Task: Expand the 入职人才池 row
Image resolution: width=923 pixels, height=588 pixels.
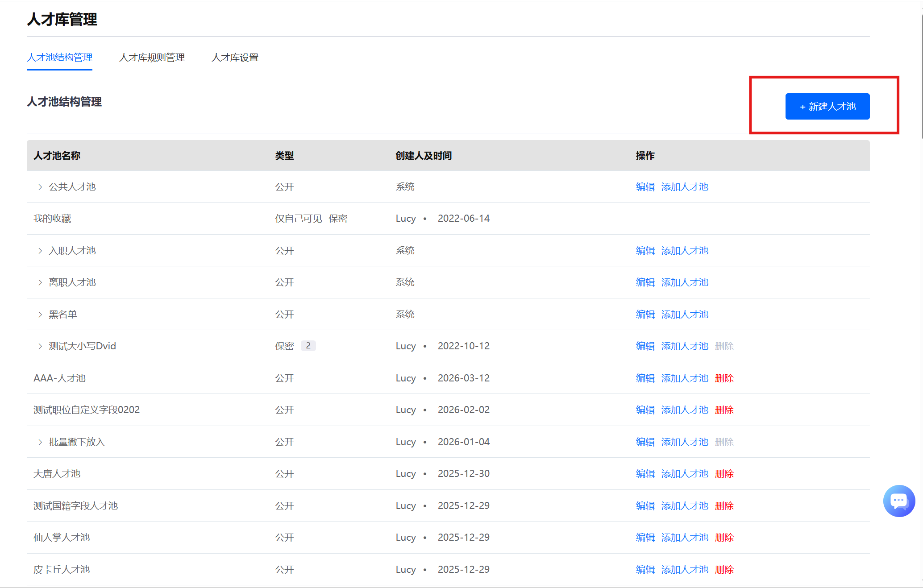Action: [x=40, y=251]
